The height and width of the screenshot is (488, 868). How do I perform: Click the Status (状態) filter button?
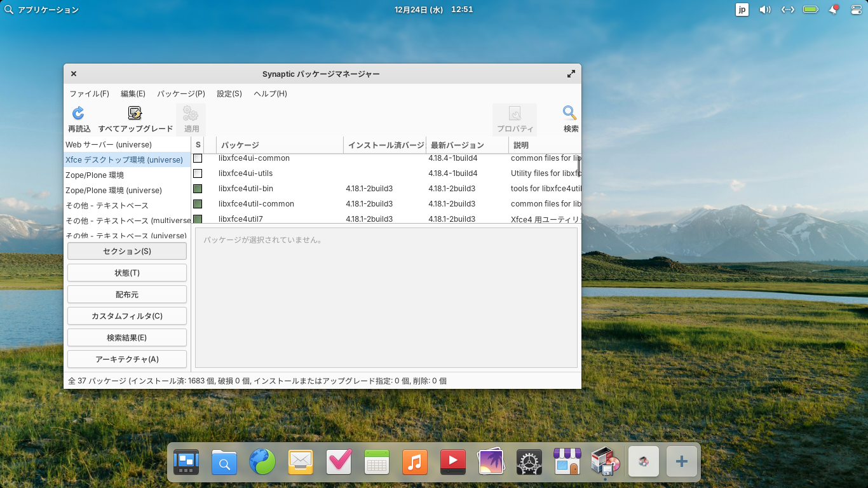click(127, 273)
